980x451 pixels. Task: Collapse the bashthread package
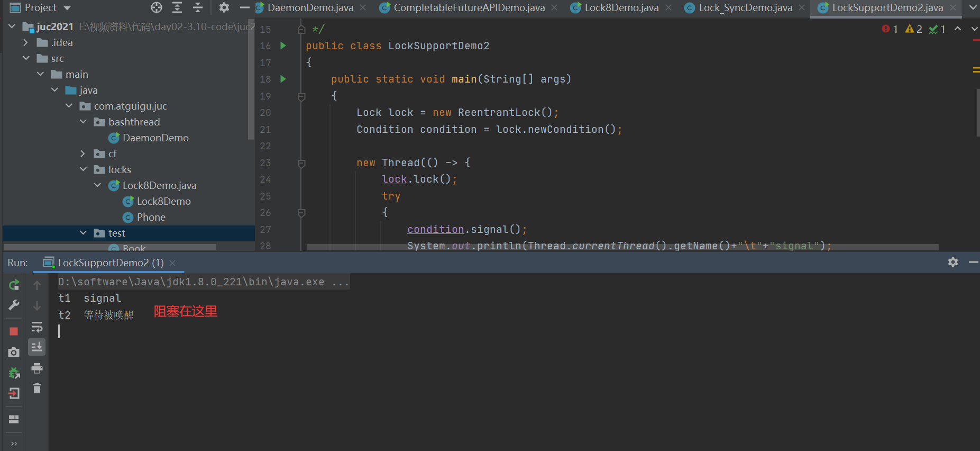coord(83,122)
